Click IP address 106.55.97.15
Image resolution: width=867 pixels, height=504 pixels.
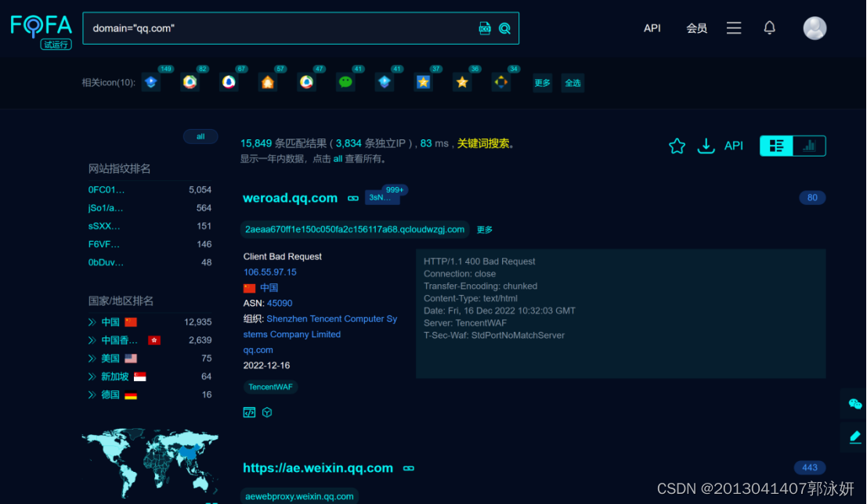pyautogui.click(x=270, y=272)
